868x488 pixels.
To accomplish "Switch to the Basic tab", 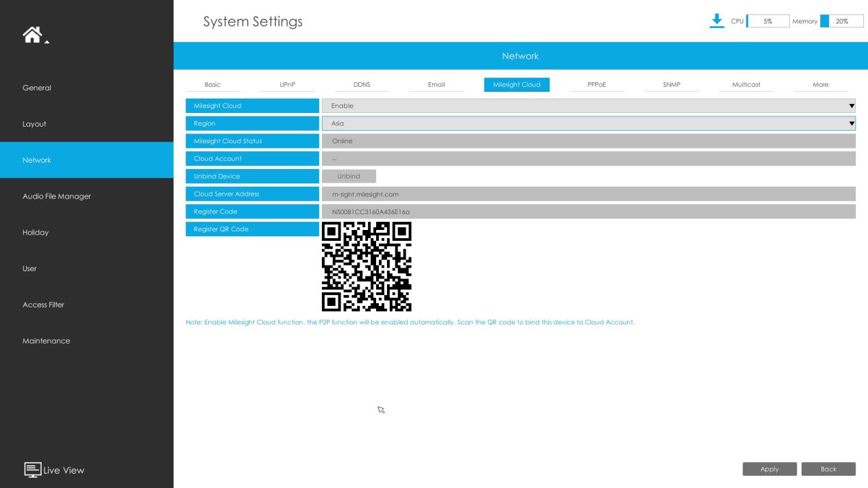I will 212,85.
